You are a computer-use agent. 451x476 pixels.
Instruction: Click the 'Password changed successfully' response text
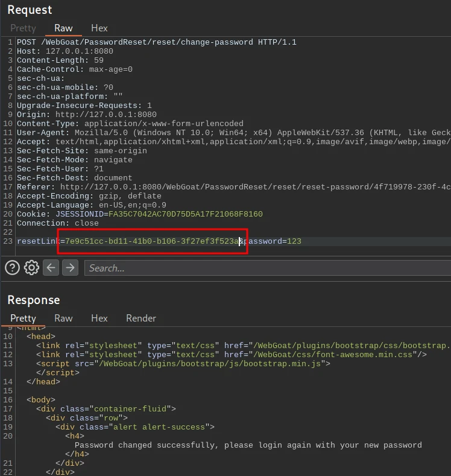(x=248, y=445)
